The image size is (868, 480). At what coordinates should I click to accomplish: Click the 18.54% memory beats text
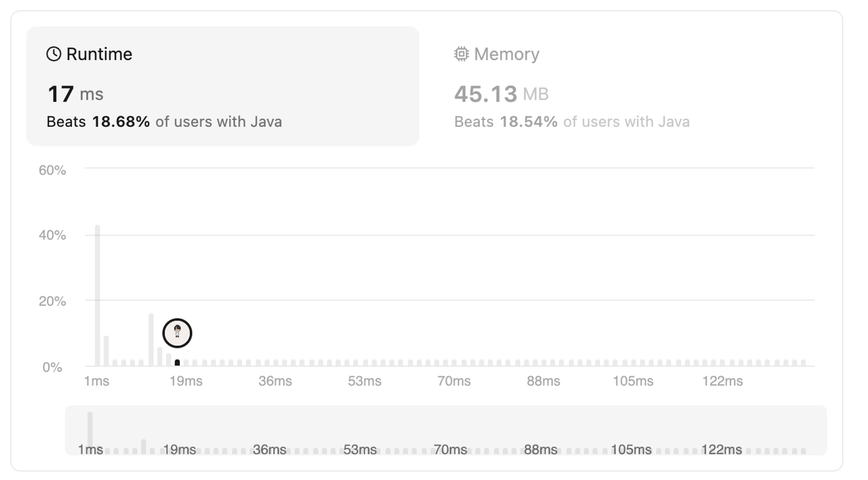529,122
